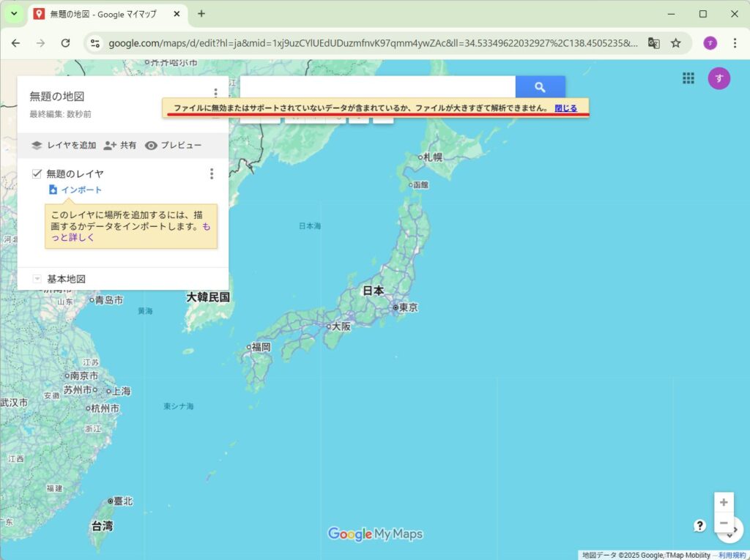Dismiss the error with 閉じる link
The width and height of the screenshot is (750, 560).
[x=566, y=108]
